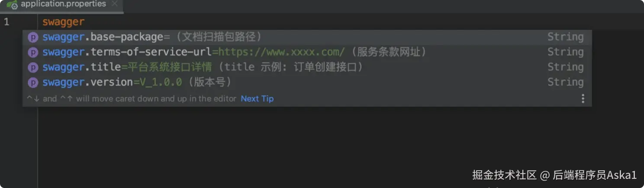Choose the swagger.base-package completion suggestion
644x188 pixels.
click(307, 37)
